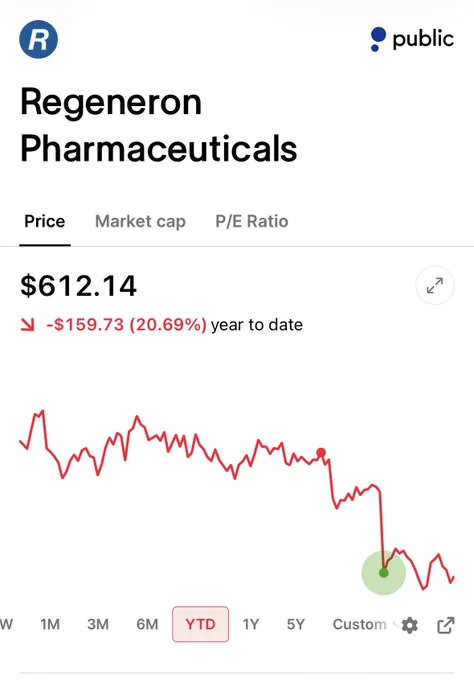Switch to the Market cap tab
474x680 pixels.
[x=141, y=222]
